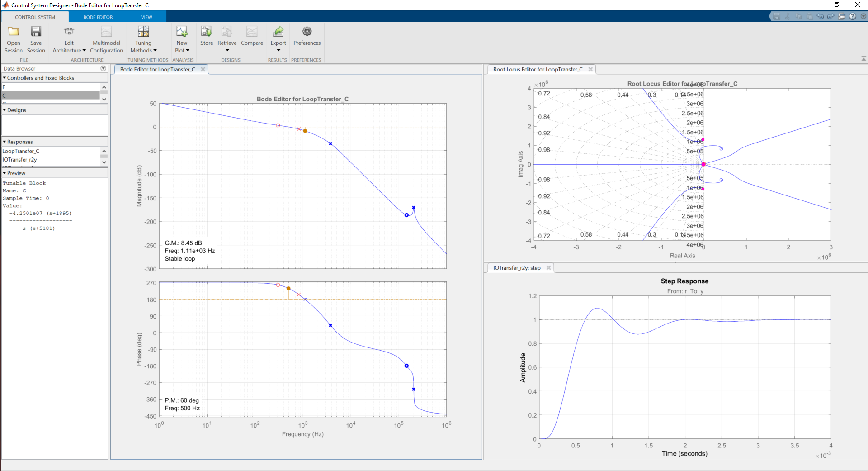Click the Redo arrow in quick access toolbar
This screenshot has height=471, width=868.
[831, 16]
